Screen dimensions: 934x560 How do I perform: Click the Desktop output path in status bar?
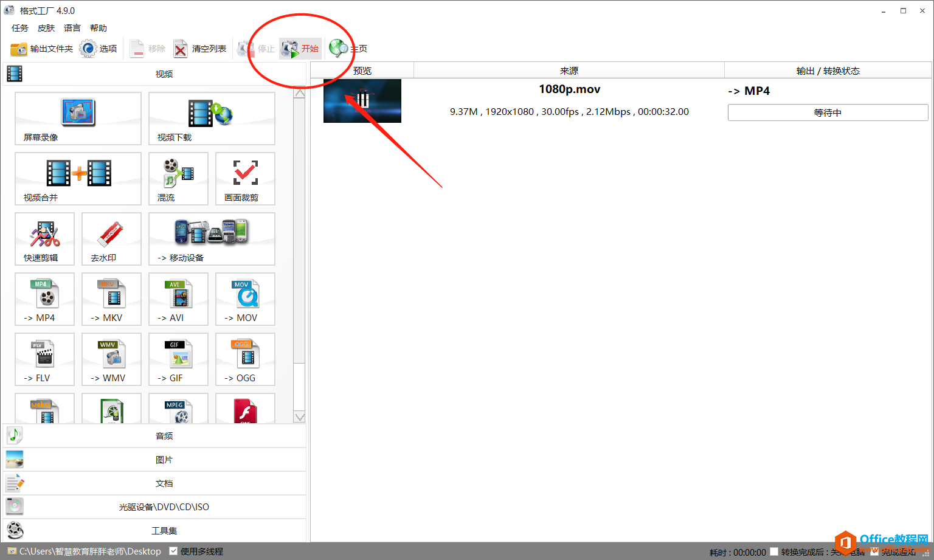[90, 551]
